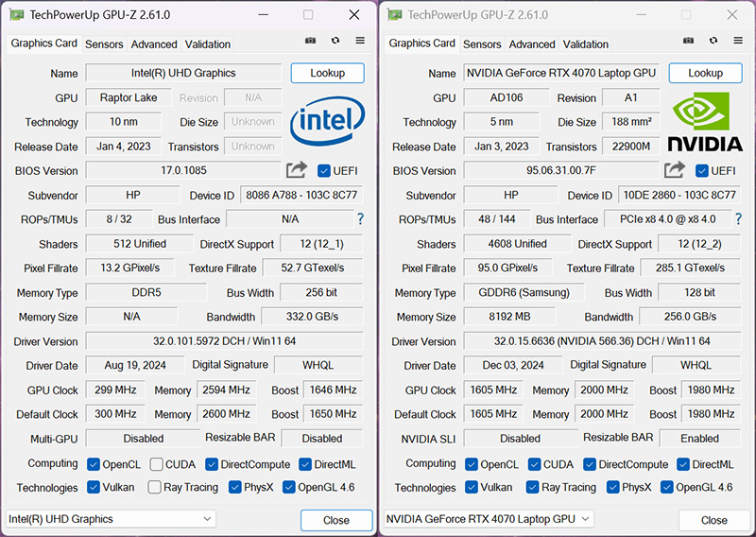Click Intel Boost clock value 1646 MHz
Image resolution: width=756 pixels, height=537 pixels.
[334, 390]
